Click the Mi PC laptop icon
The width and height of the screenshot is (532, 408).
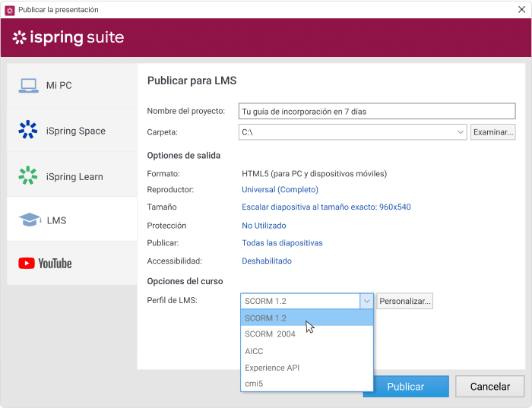(x=29, y=85)
